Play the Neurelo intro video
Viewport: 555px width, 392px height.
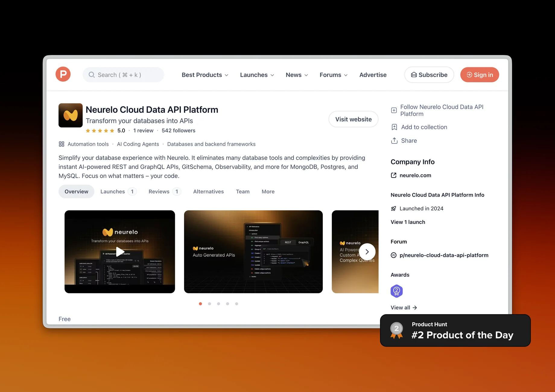(x=119, y=252)
